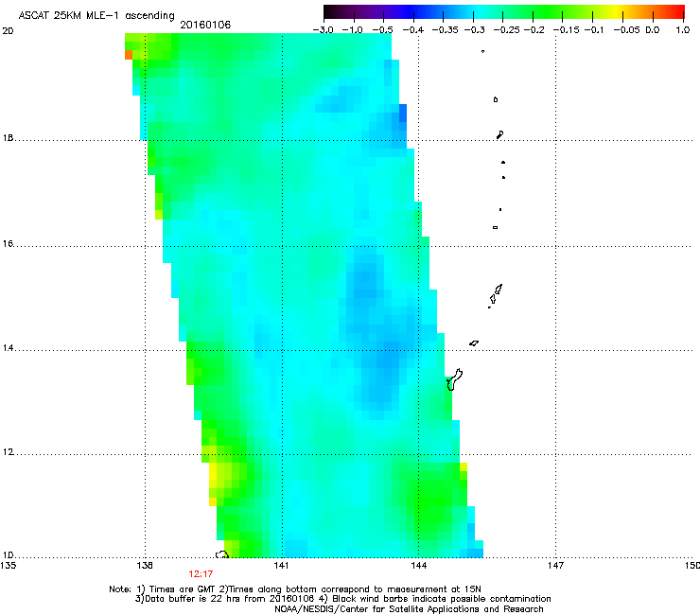Select the date label 20160106
This screenshot has width=700, height=615.
205,25
